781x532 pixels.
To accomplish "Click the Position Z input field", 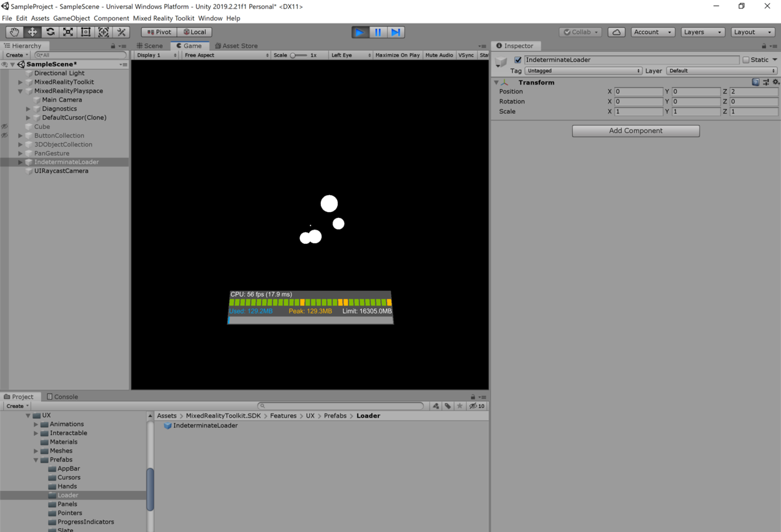I will pos(754,92).
